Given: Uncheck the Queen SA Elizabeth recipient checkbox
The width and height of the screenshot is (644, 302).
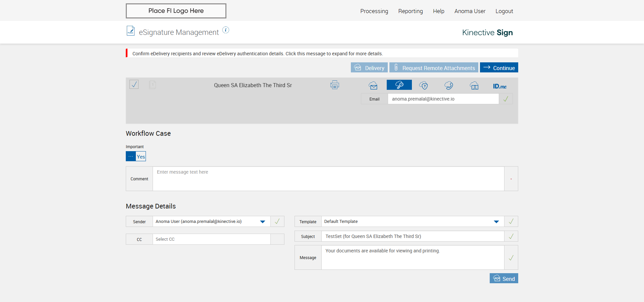Looking at the screenshot, I should pyautogui.click(x=134, y=84).
